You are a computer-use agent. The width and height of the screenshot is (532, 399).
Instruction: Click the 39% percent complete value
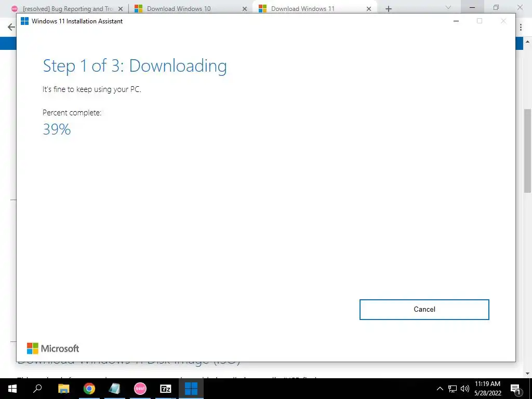click(x=57, y=129)
